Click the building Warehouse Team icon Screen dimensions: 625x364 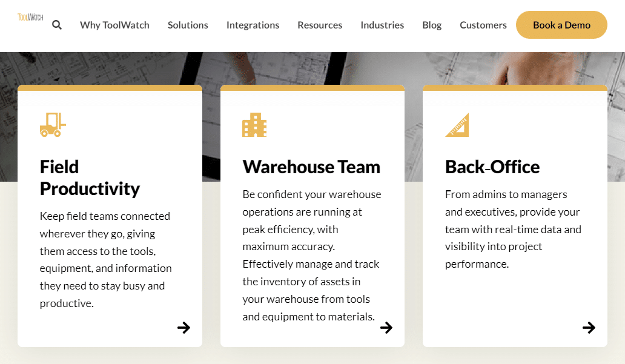[x=254, y=125]
